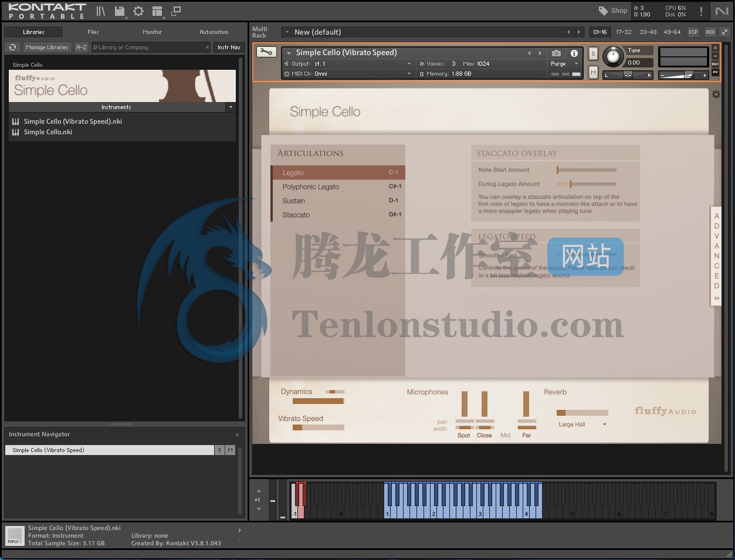The width and height of the screenshot is (735, 560).
Task: Minimize the rack headers view
Action: pyautogui.click(x=725, y=32)
